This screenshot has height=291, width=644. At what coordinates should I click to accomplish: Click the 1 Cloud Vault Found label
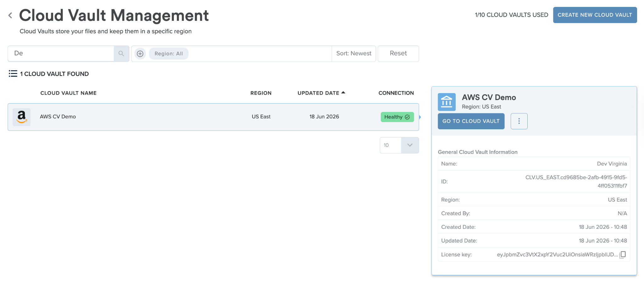54,74
